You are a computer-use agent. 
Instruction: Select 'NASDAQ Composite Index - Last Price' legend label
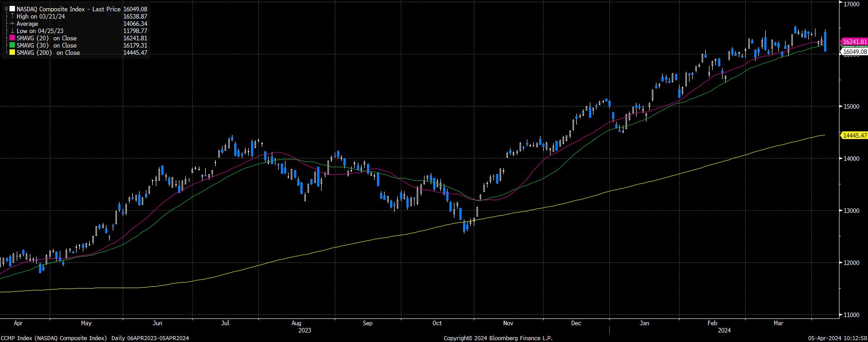(x=68, y=9)
